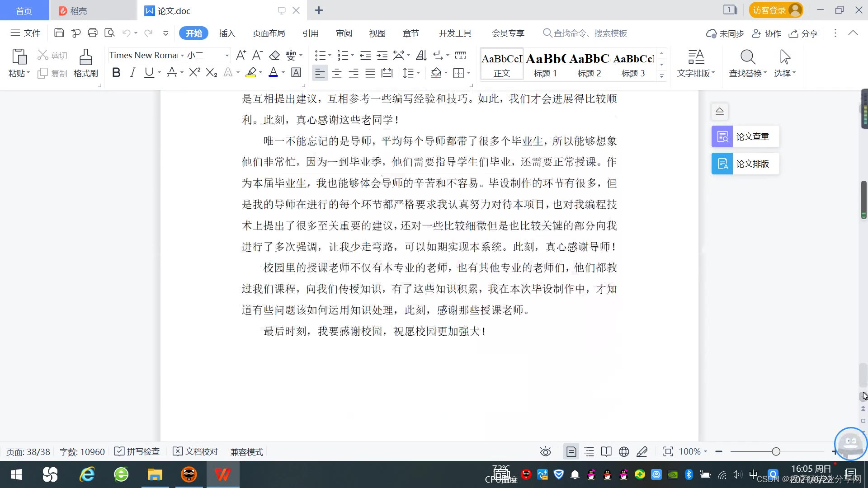Click the increase font size icon
Viewport: 868px width, 488px height.
[241, 55]
